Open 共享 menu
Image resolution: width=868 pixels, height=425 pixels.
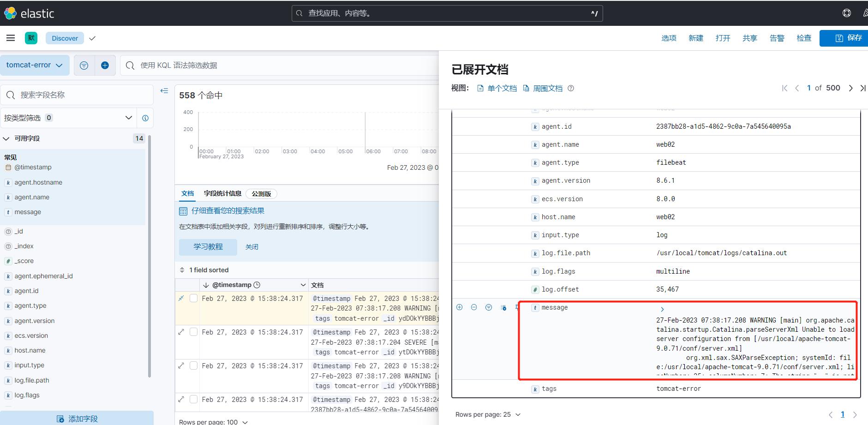point(750,38)
